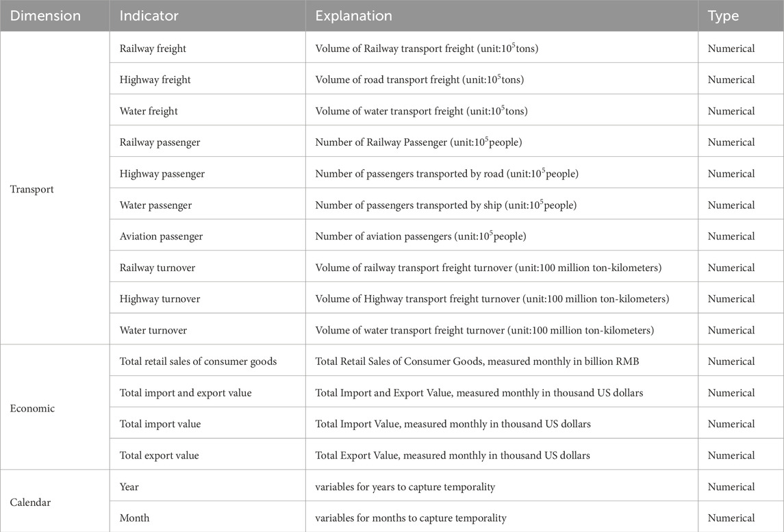Click the Type column header

723,16
